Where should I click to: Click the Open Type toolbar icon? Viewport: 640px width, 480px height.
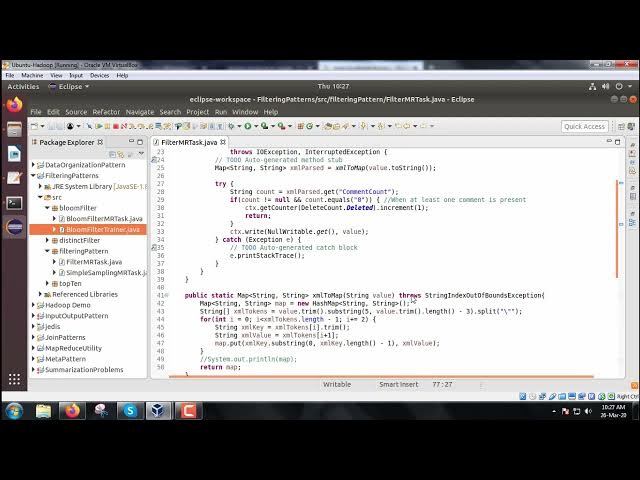tap(327, 126)
